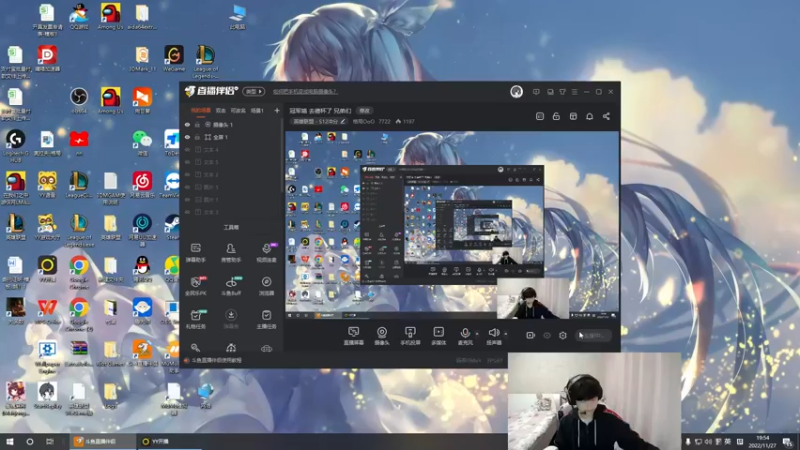Screen dimensions: 800x450
Task: Select the 摄像头 1 layer row
Action: pyautogui.click(x=231, y=124)
